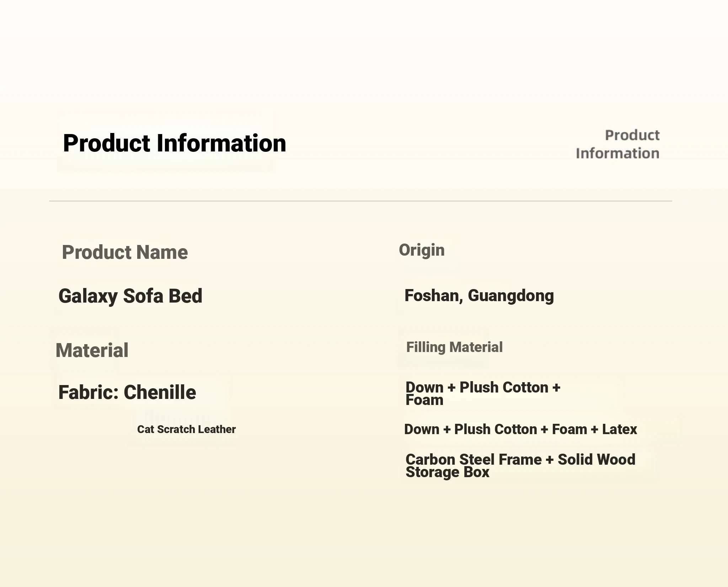Select the Fabric: Chenille text

click(127, 393)
